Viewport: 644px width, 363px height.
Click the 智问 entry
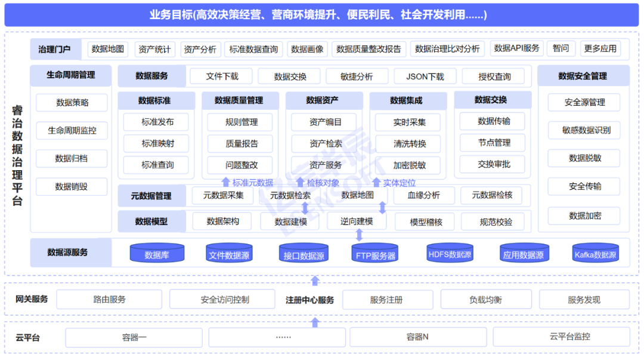[x=561, y=50]
